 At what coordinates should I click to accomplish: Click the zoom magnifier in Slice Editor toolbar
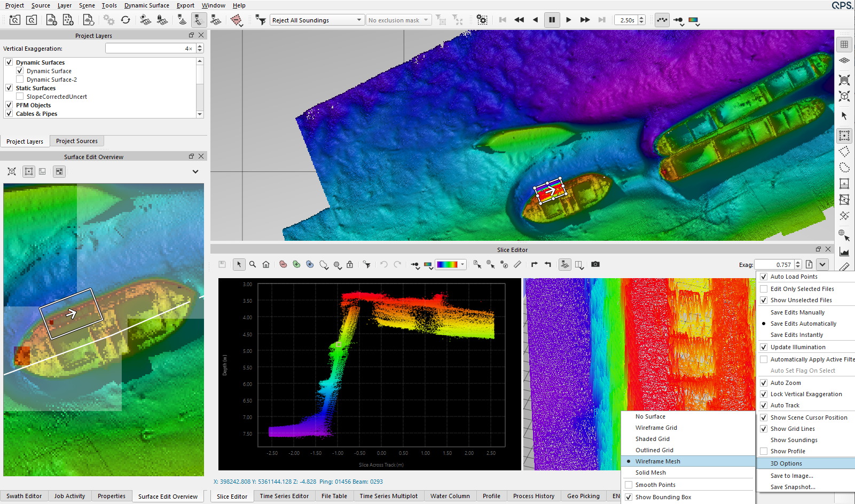pos(253,264)
